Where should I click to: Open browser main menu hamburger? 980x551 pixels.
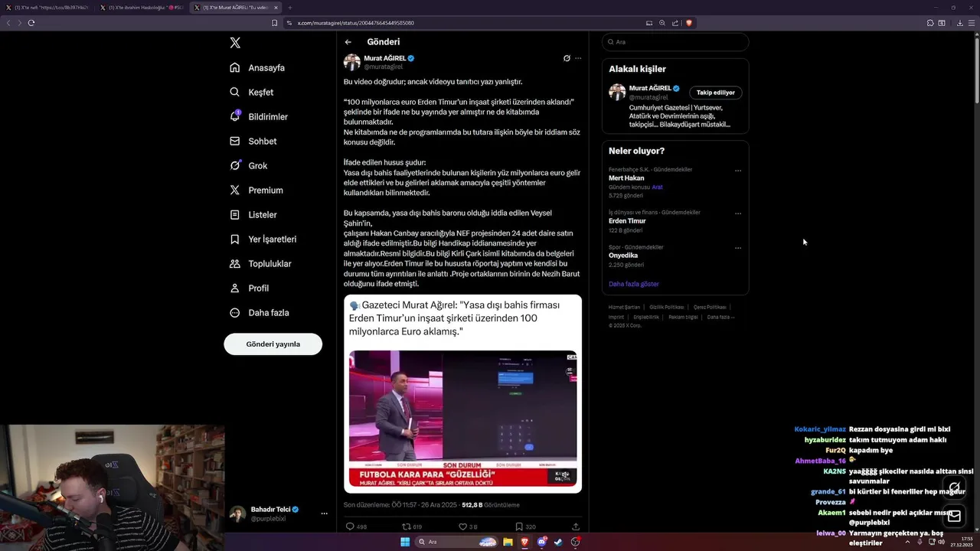point(972,23)
